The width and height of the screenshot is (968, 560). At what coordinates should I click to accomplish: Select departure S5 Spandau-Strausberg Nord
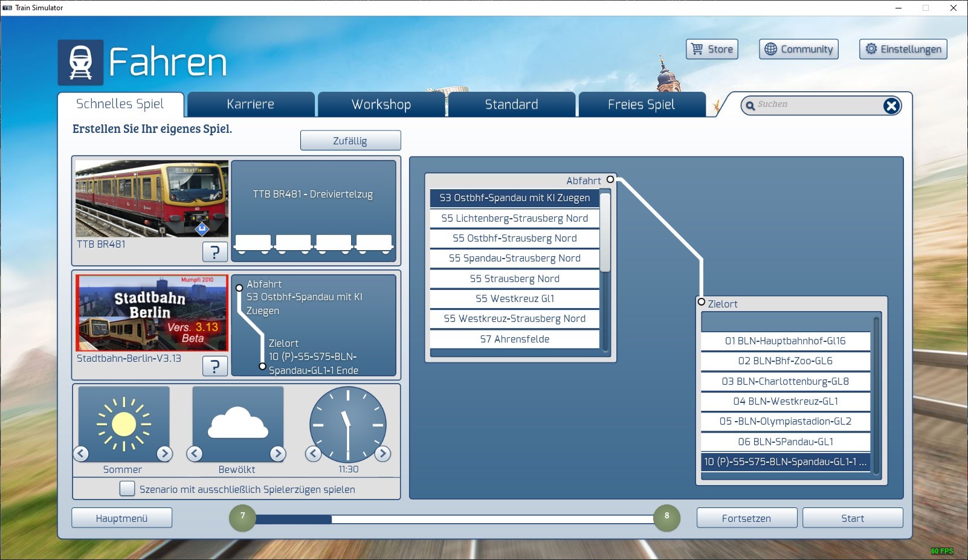[x=515, y=258]
